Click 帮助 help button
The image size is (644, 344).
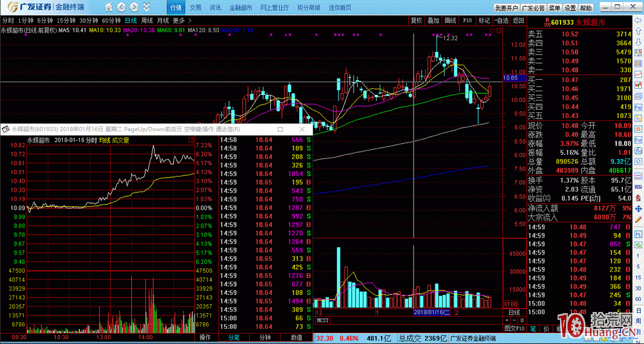pyautogui.click(x=586, y=8)
